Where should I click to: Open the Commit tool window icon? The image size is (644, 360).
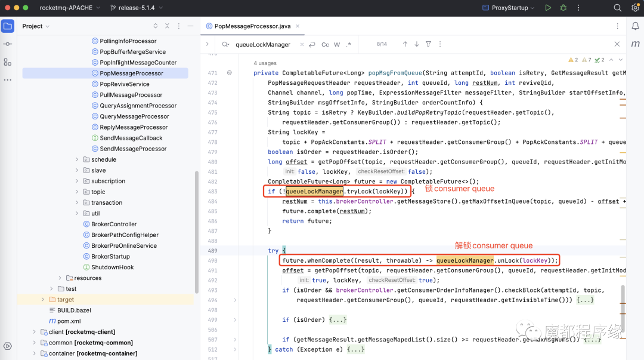[x=8, y=44]
